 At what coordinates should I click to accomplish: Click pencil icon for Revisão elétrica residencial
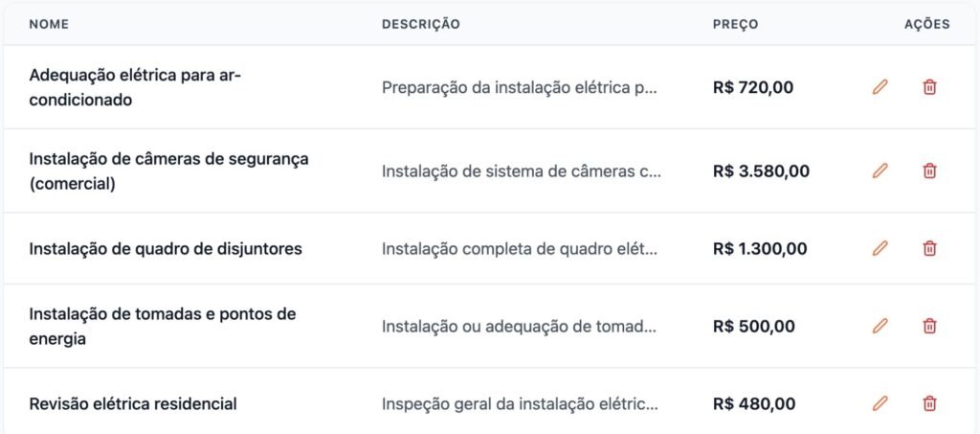pos(880,403)
